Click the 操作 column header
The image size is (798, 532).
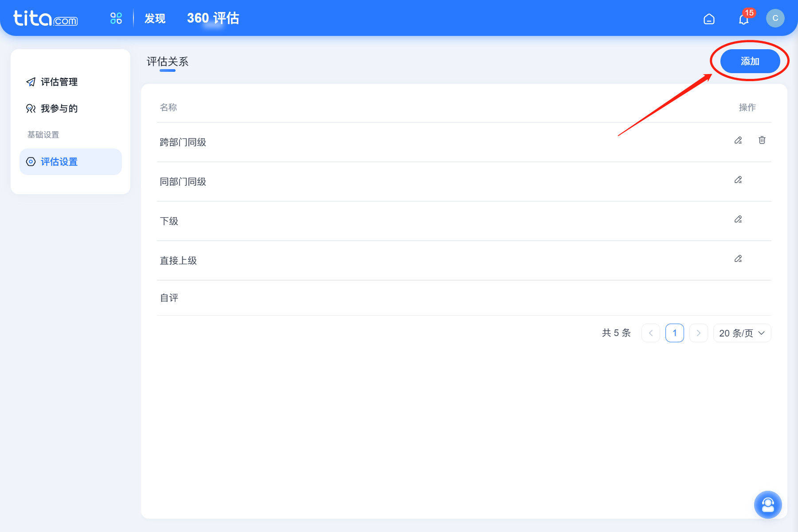point(747,107)
